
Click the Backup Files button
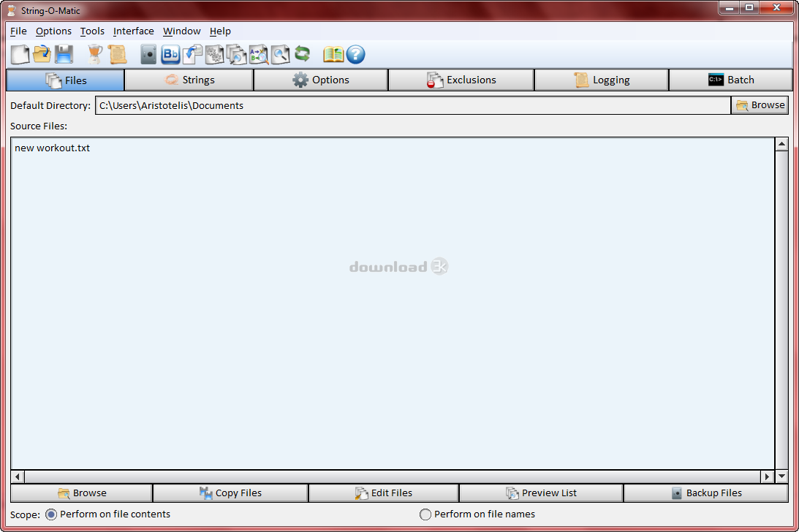click(x=706, y=493)
